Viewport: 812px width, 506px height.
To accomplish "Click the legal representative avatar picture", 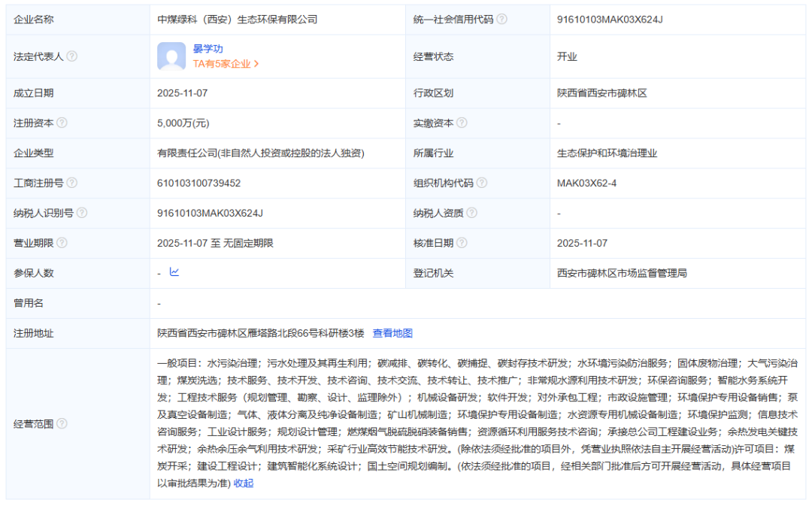I will point(172,56).
